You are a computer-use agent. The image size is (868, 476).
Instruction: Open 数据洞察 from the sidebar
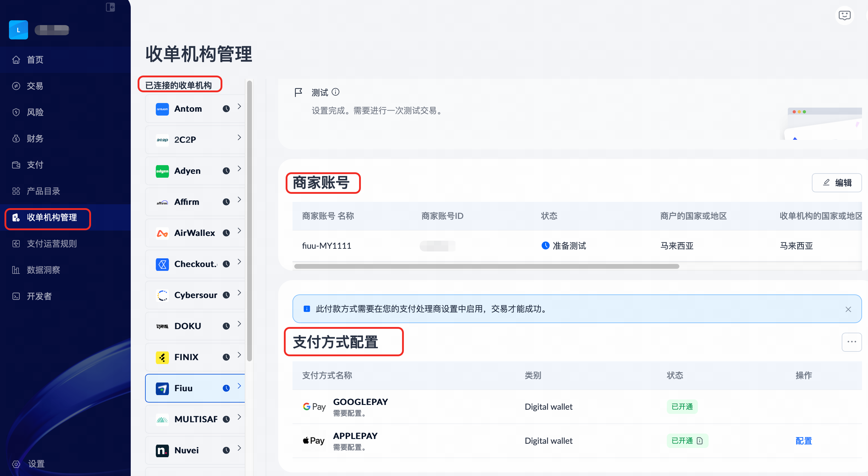coord(43,270)
